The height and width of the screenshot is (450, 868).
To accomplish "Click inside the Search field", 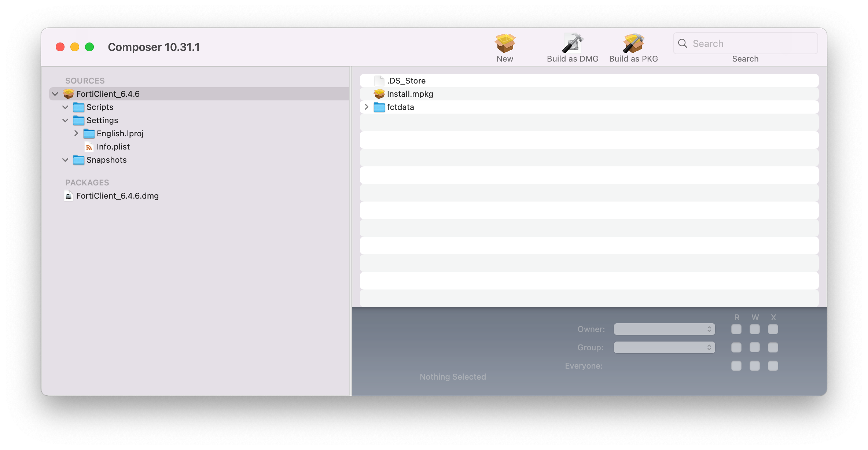I will pyautogui.click(x=745, y=43).
